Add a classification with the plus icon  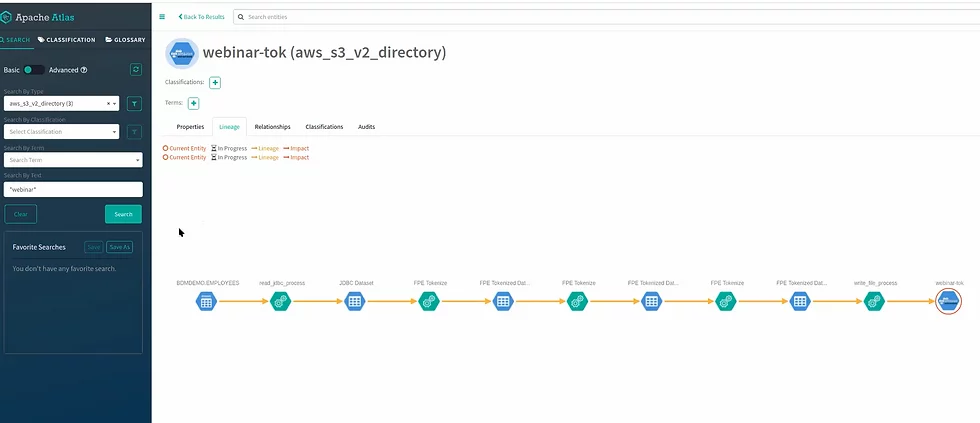214,82
